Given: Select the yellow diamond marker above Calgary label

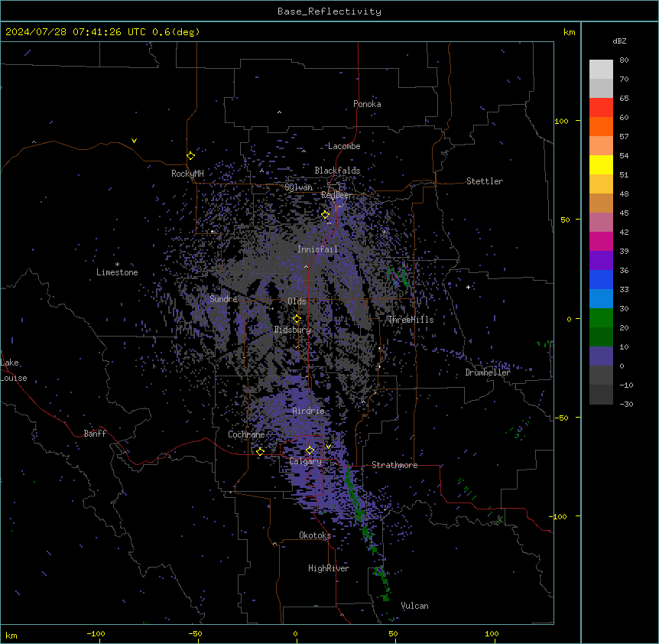Looking at the screenshot, I should click(x=310, y=450).
